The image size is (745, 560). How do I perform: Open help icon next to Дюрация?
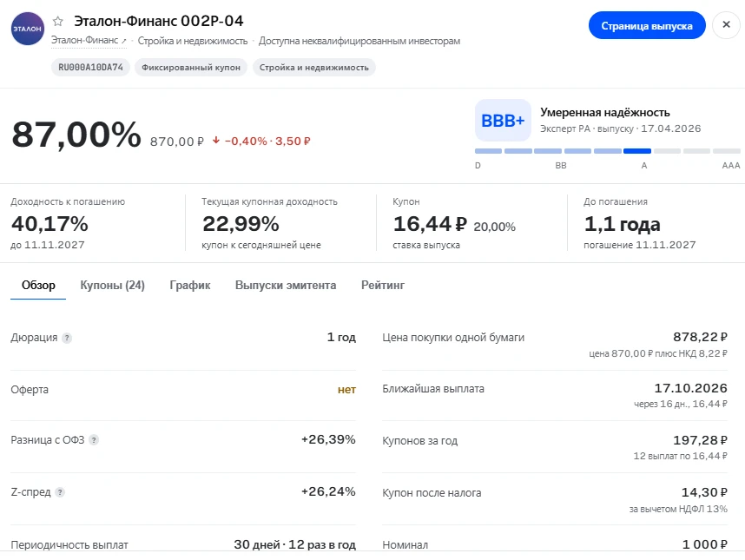click(67, 339)
